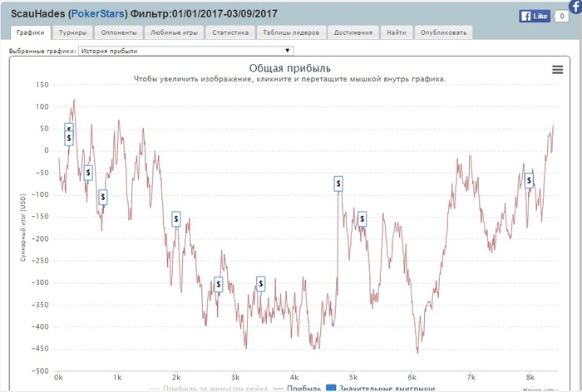Click the -500 y-axis value

40,371
